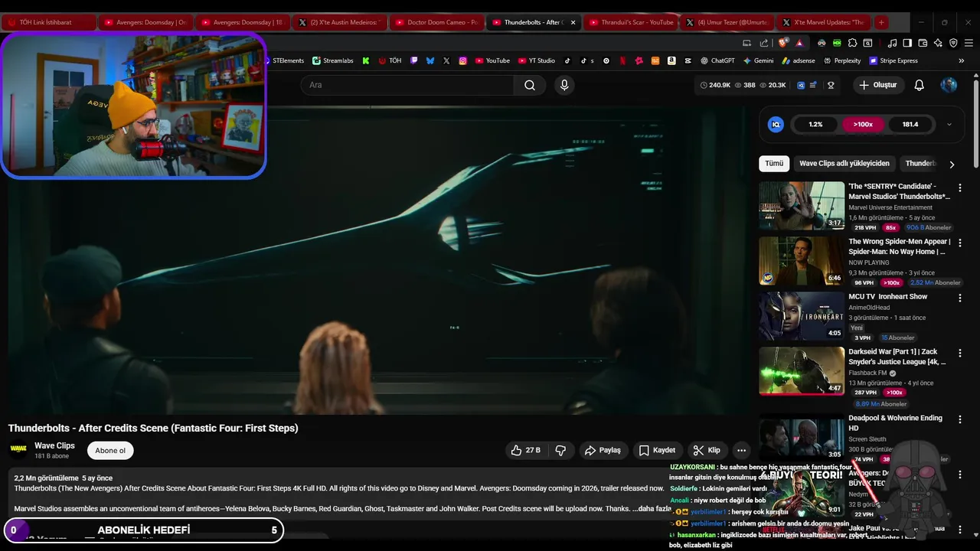Dislike the Thunderbolts video

tap(560, 450)
